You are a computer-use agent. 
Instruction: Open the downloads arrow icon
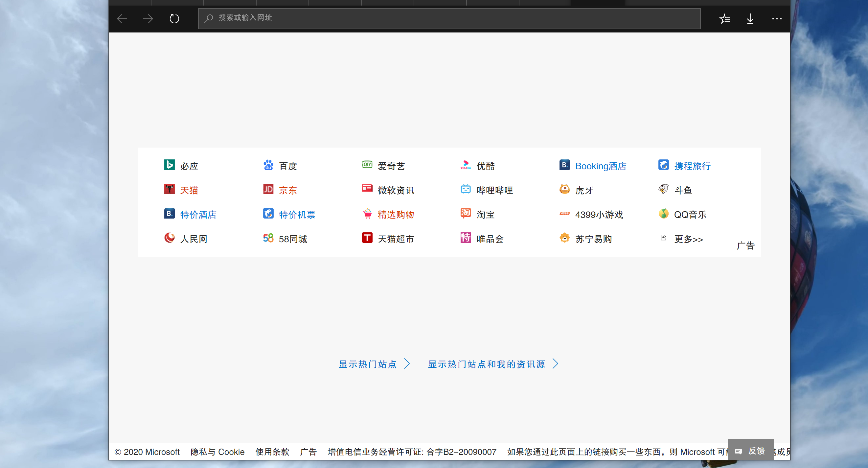[750, 18]
